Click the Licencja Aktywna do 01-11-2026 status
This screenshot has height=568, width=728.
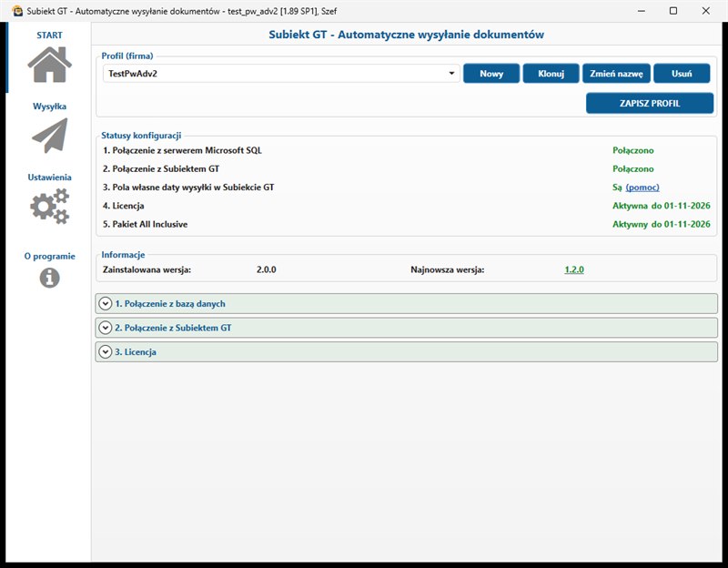click(x=662, y=206)
